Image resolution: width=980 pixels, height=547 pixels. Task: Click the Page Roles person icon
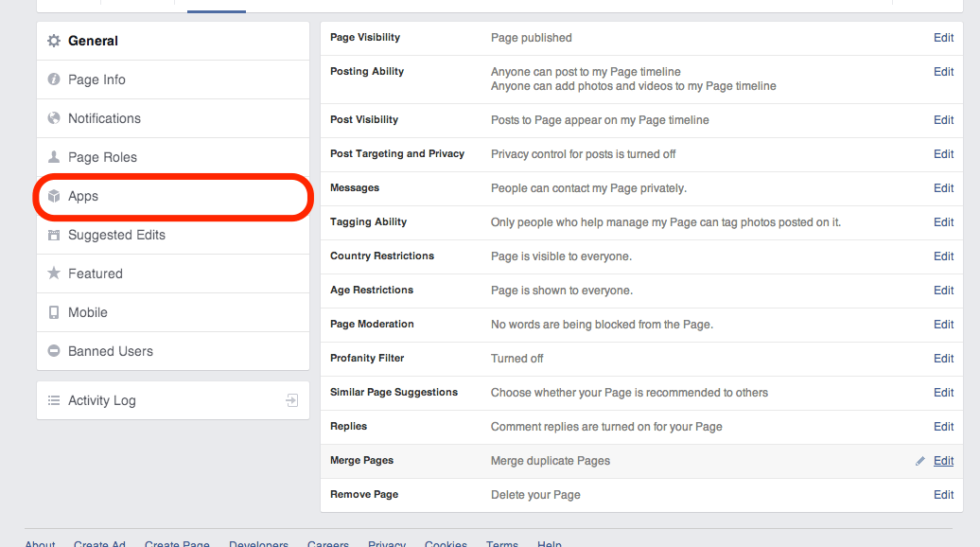point(53,157)
